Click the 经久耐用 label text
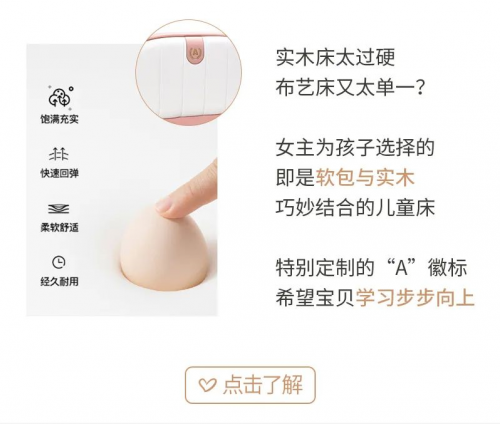Image resolution: width=500 pixels, height=424 pixels. coord(59,282)
